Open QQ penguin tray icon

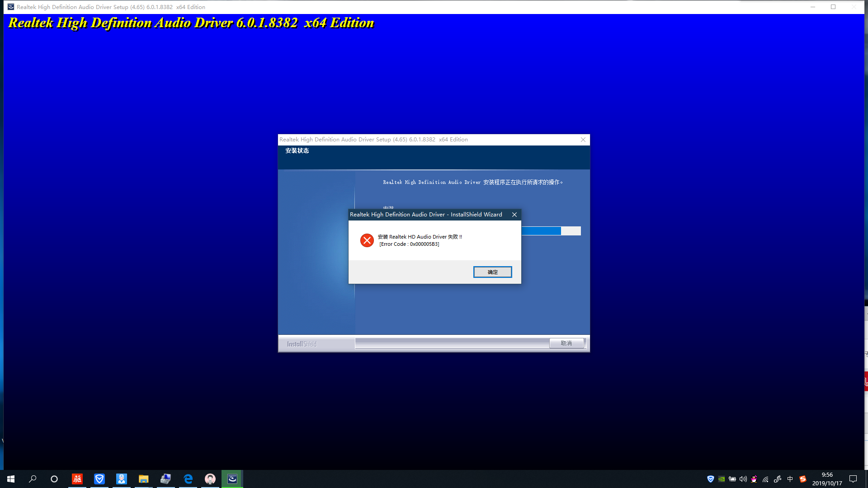pyautogui.click(x=754, y=479)
